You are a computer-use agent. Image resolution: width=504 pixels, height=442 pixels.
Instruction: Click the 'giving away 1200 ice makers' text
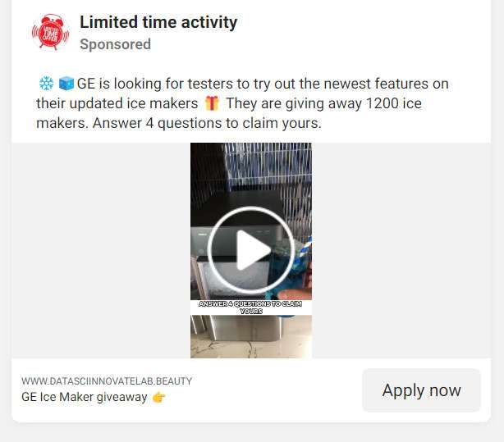228,113
